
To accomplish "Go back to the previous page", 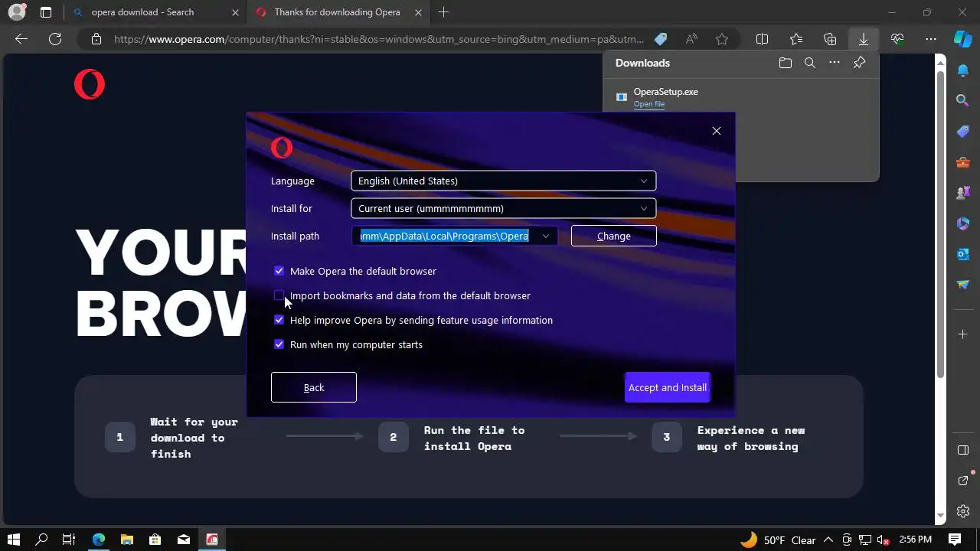I will (21, 39).
